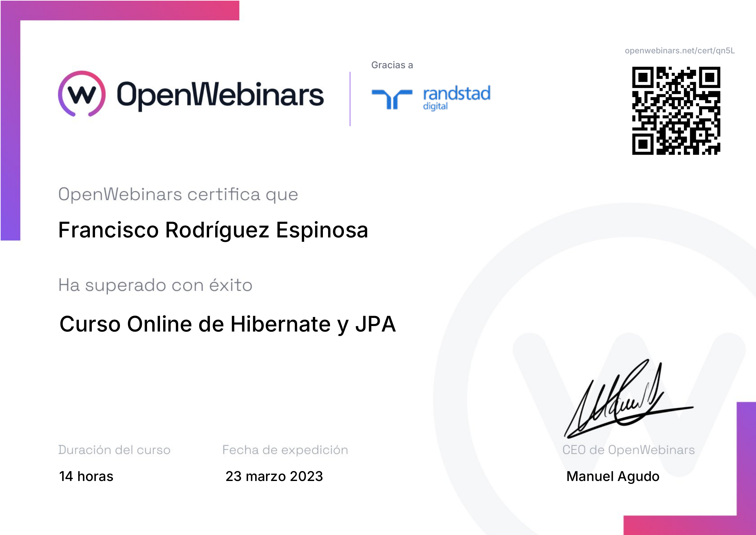This screenshot has height=535, width=756.
Task: Click the OpenWebinars wordmark text
Action: [220, 95]
